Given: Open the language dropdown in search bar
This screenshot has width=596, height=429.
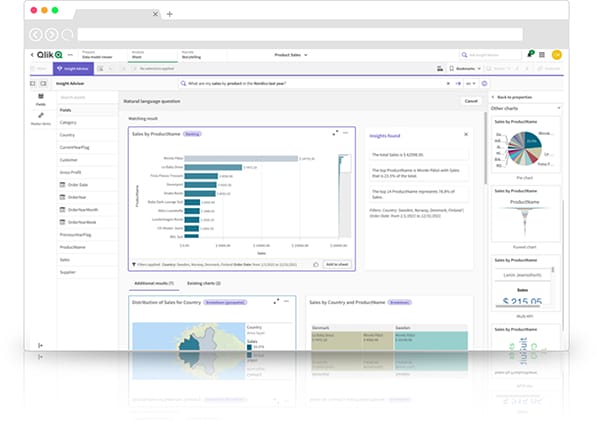Looking at the screenshot, I should click(x=471, y=83).
